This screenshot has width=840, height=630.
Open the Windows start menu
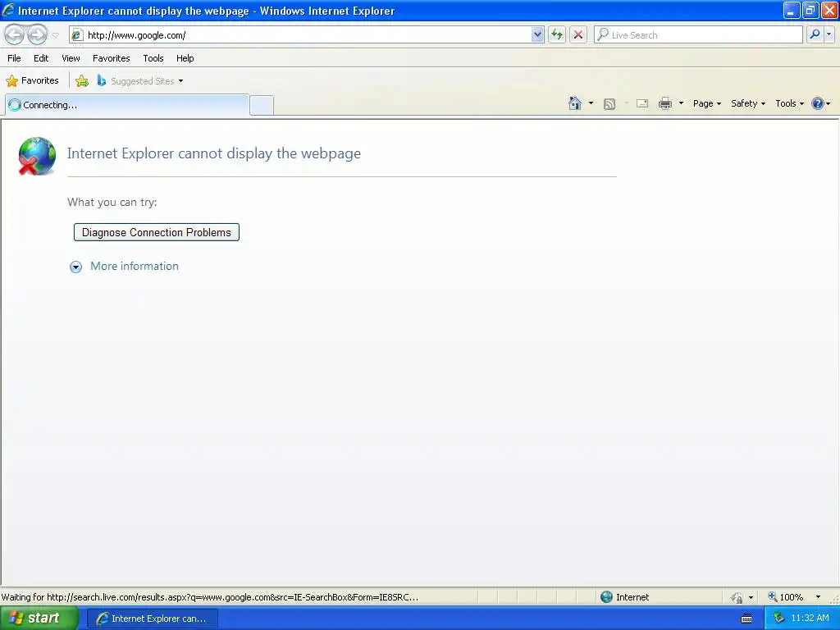click(x=39, y=619)
